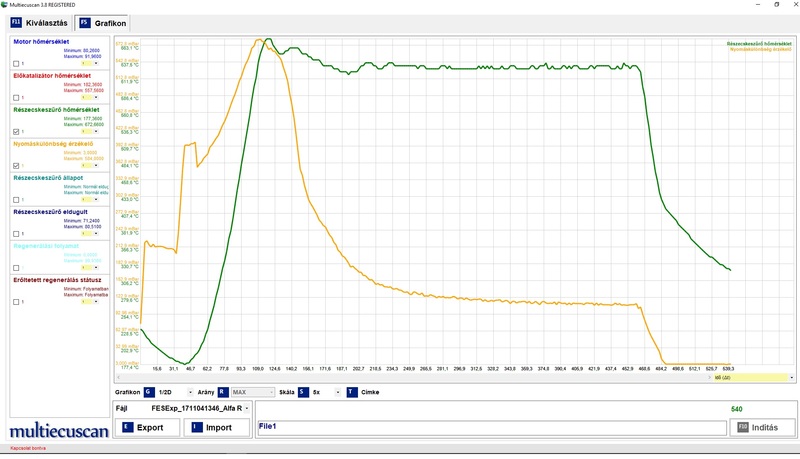The image size is (800, 459).
Task: Uncheck the Nyomáskülönbség érzékelő checkbox
Action: pos(16,165)
